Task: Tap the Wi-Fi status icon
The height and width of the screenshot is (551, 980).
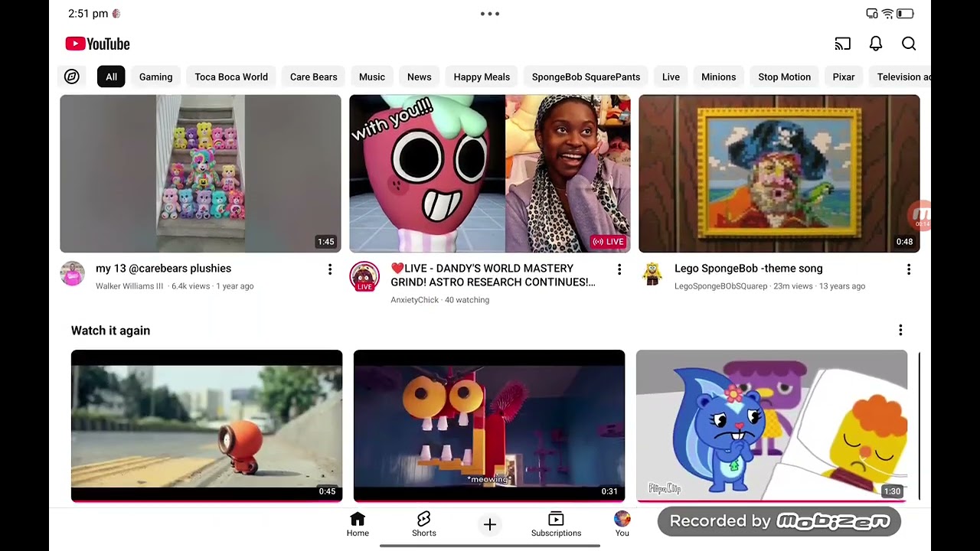Action: [x=888, y=14]
